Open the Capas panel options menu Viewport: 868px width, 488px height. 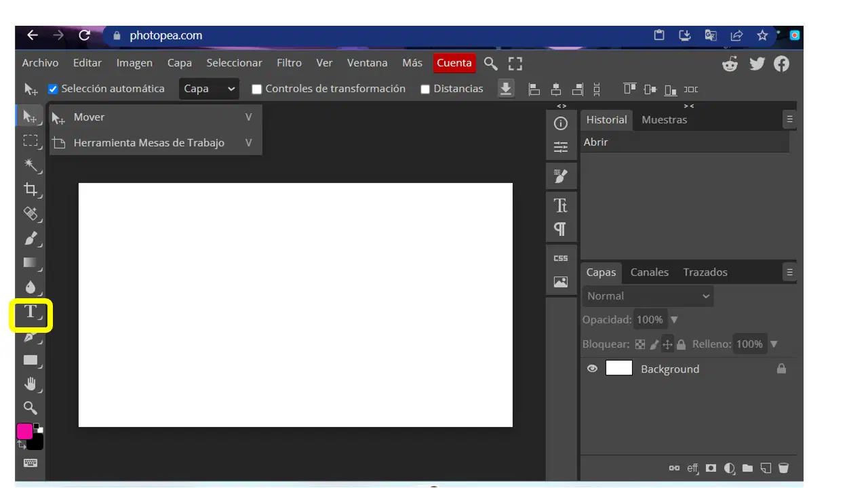click(x=789, y=272)
